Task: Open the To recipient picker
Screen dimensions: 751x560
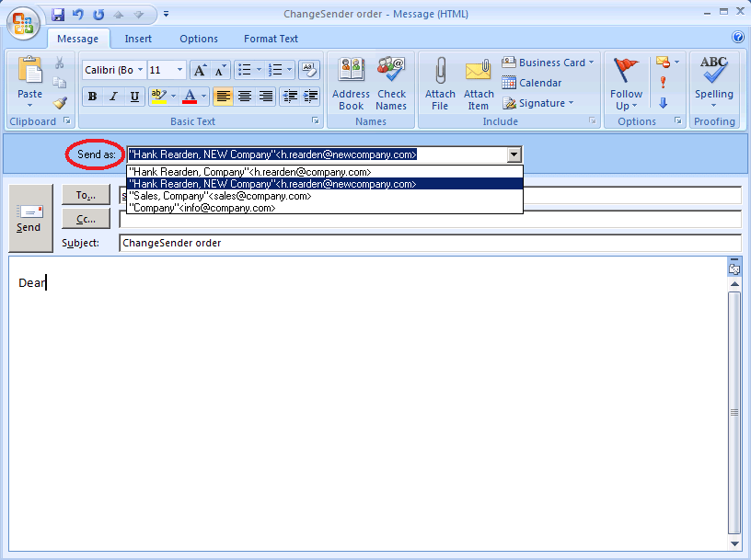Action: 85,195
